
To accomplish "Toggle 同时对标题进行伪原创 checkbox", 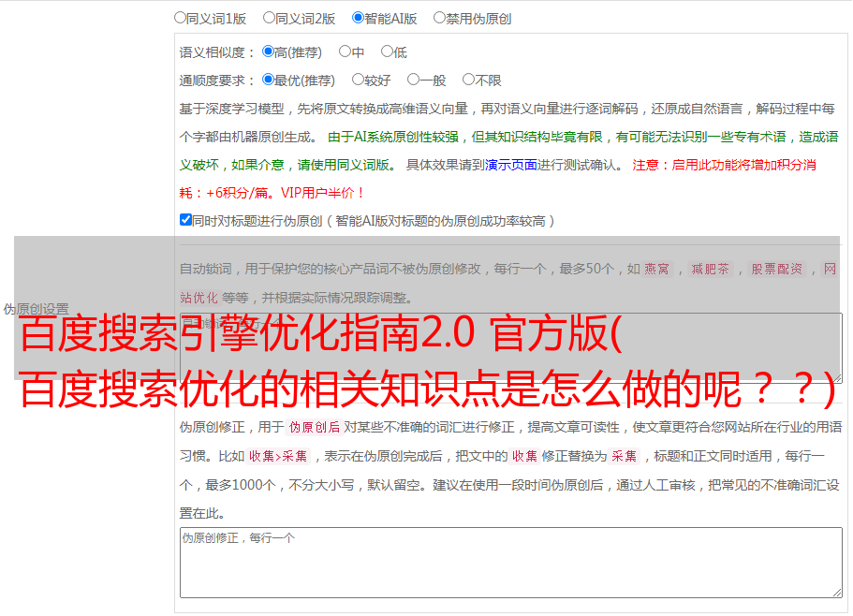I will pos(185,220).
